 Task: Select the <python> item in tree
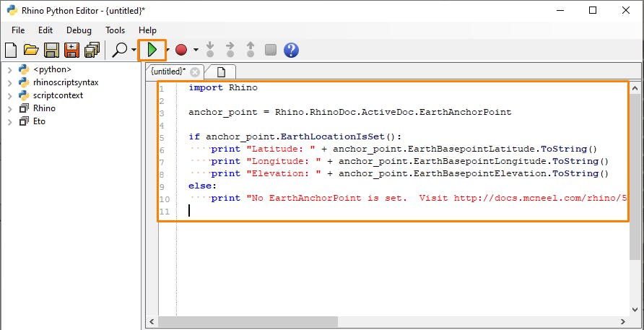[x=52, y=69]
